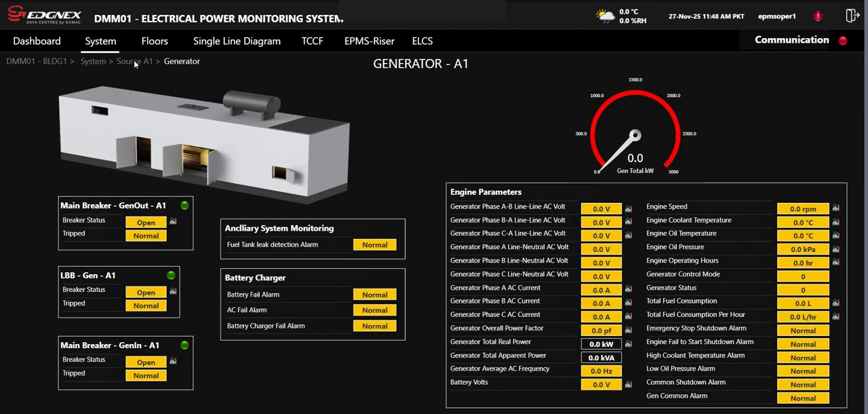Click Low Oil Pressure Alarm Normal value

click(x=803, y=371)
